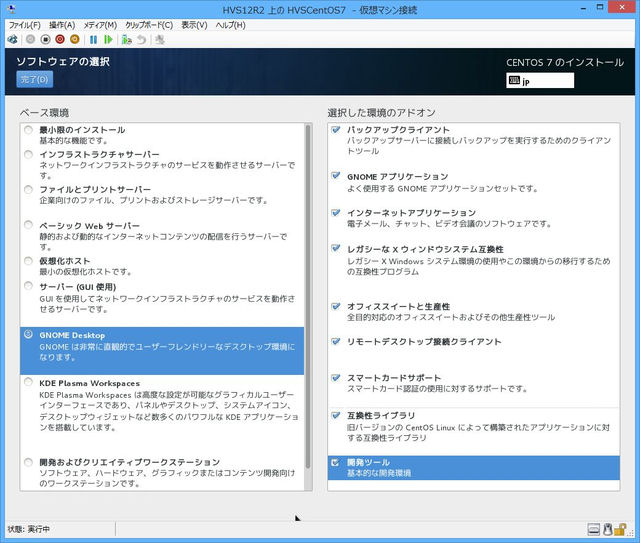The image size is (640, 543).
Task: Turn off the VM using the black stop icon
Action: click(x=45, y=40)
